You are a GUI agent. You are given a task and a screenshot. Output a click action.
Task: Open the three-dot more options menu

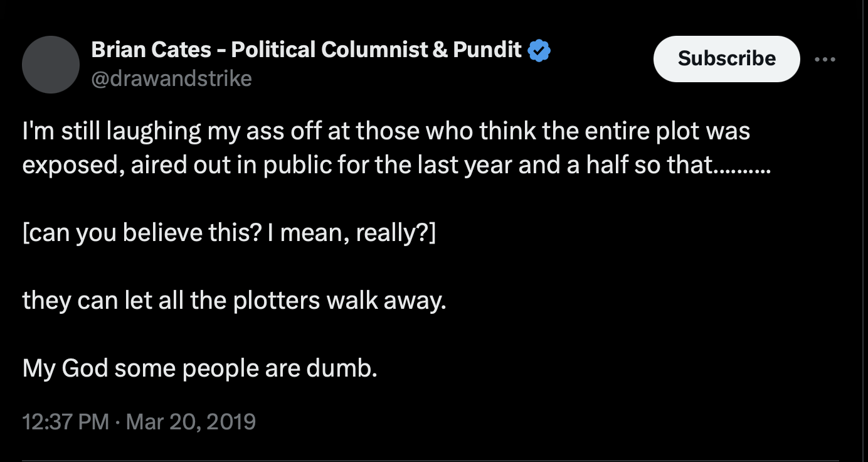[825, 59]
